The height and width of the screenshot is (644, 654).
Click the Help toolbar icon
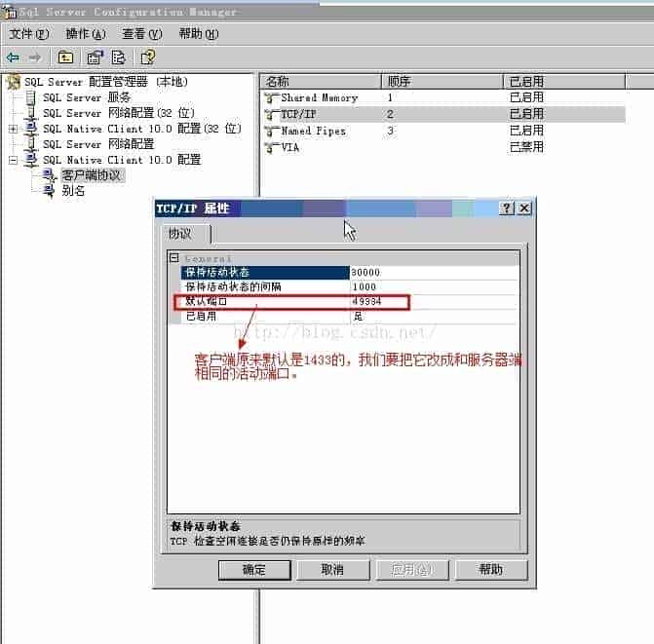pos(148,57)
